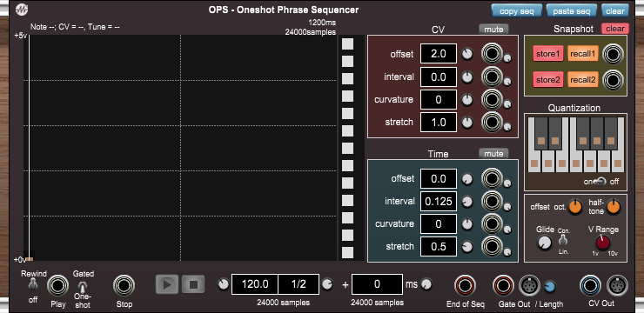This screenshot has width=644, height=313.
Task: Click the Time curvature input jack
Action: point(492,224)
